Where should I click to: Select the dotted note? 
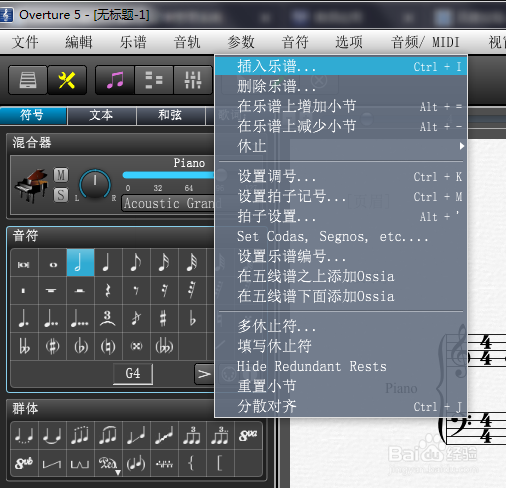(24, 318)
